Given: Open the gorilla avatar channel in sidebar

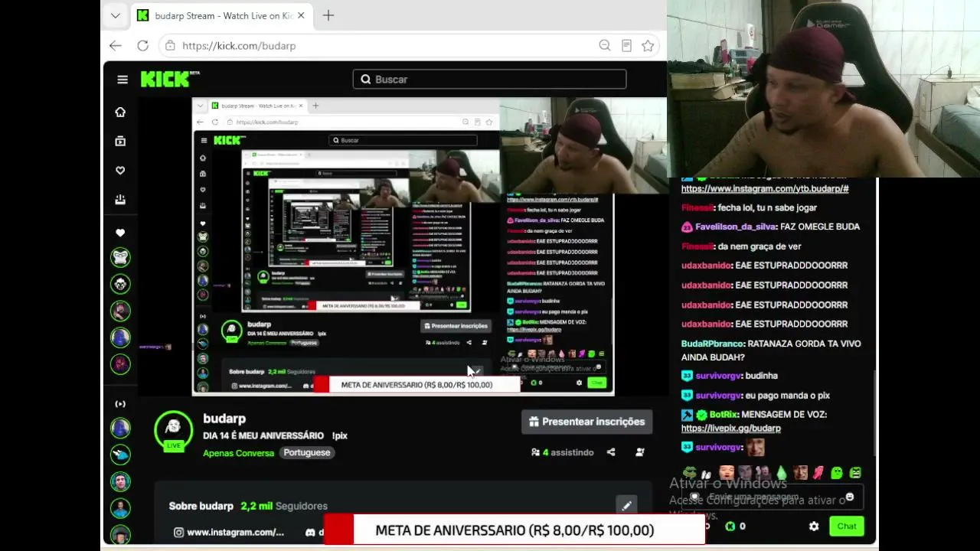Looking at the screenshot, I should [x=120, y=257].
